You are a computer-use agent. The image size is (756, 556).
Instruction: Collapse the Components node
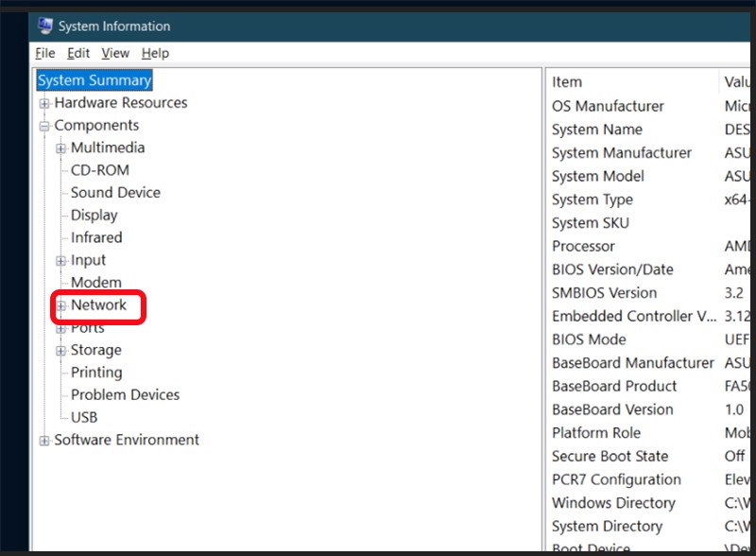point(44,126)
